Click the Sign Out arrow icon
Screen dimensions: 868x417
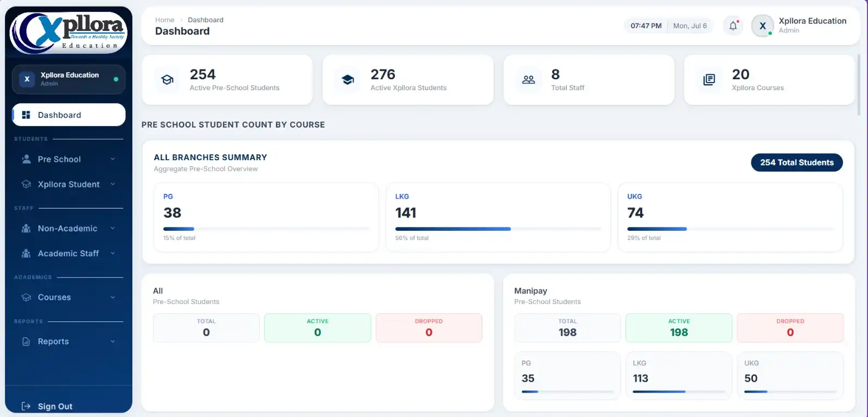(26, 406)
